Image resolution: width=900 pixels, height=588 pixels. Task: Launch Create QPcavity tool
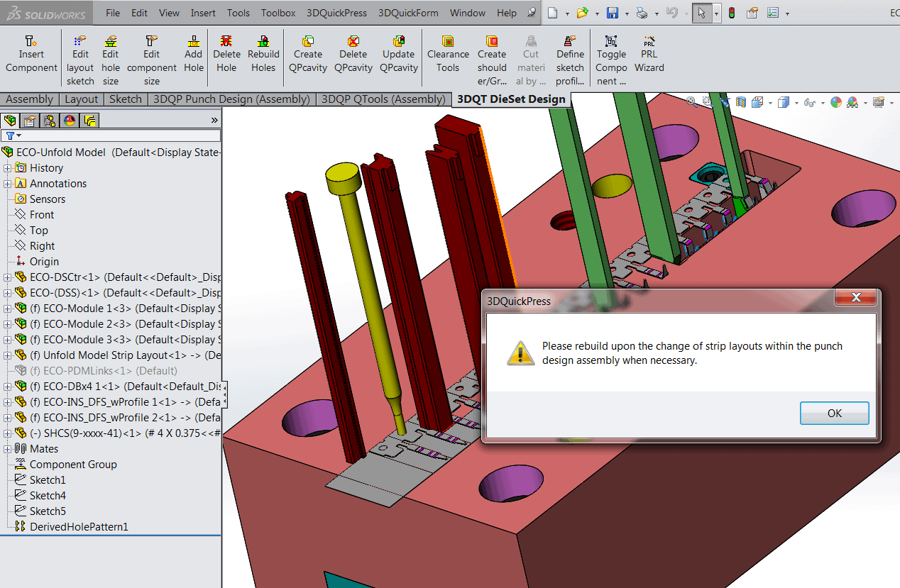coord(308,55)
